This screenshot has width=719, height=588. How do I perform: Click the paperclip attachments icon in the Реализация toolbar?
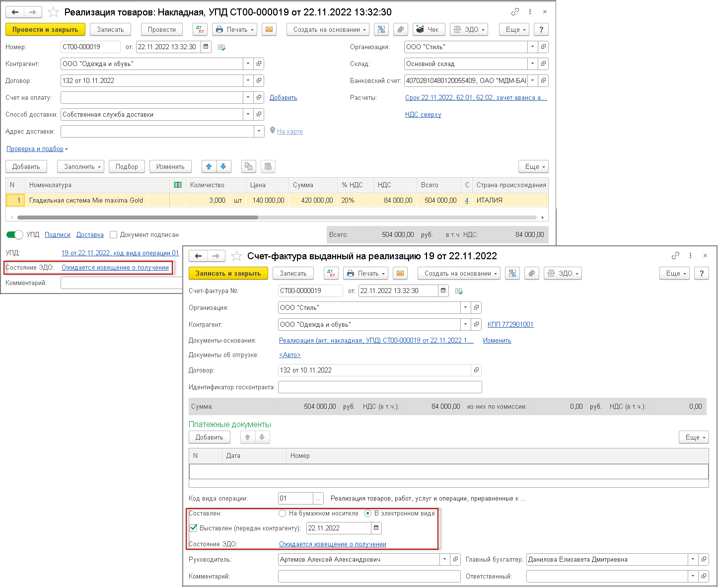point(400,29)
